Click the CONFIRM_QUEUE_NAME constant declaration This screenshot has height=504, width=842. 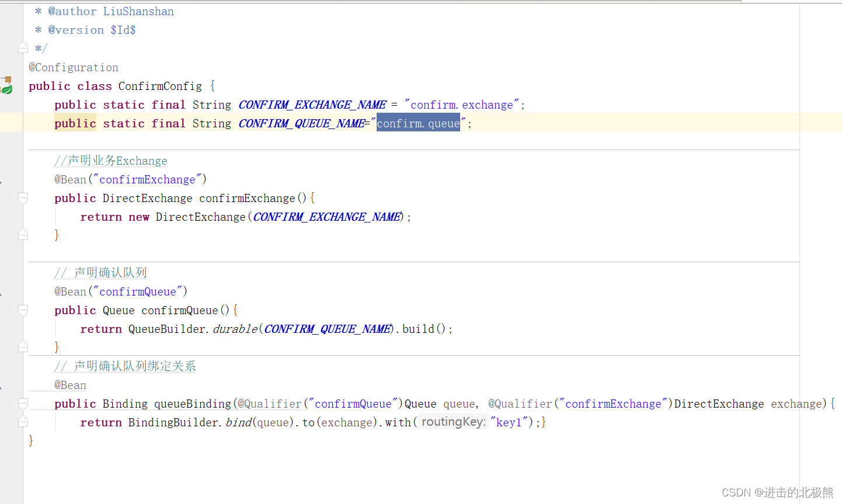click(x=302, y=123)
